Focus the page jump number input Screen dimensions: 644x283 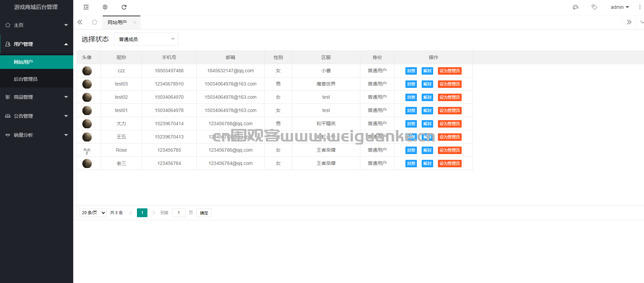[x=179, y=213]
